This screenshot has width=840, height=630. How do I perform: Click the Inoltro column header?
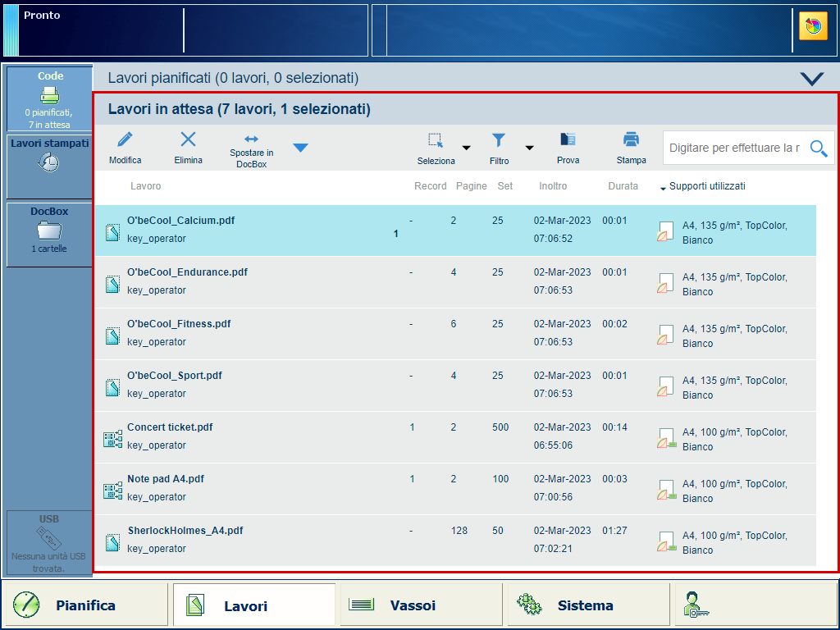click(x=553, y=186)
